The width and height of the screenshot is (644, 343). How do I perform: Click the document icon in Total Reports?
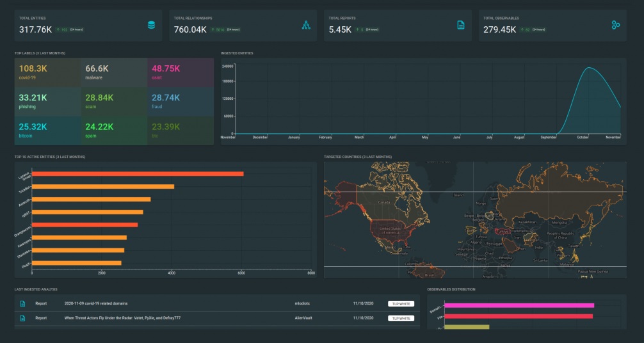tap(460, 25)
